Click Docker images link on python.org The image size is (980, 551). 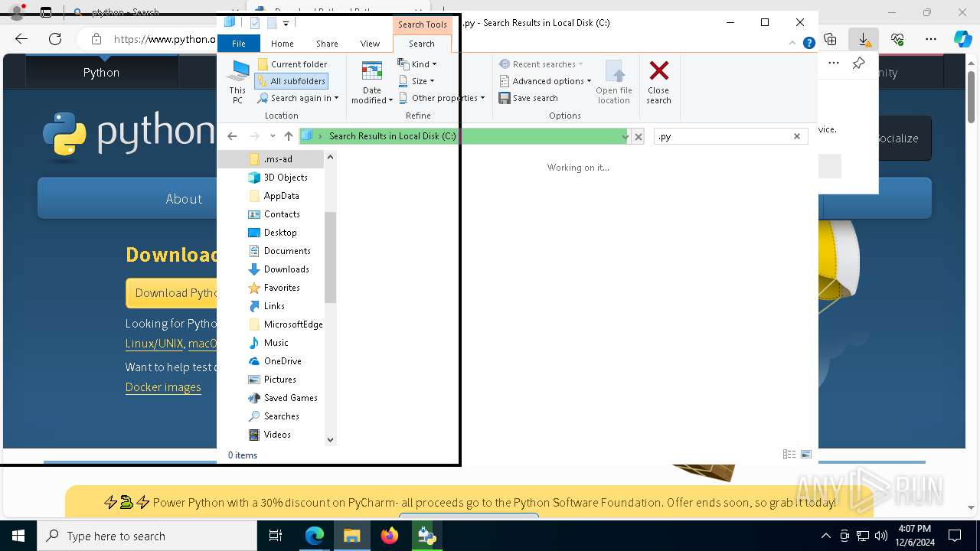(163, 387)
